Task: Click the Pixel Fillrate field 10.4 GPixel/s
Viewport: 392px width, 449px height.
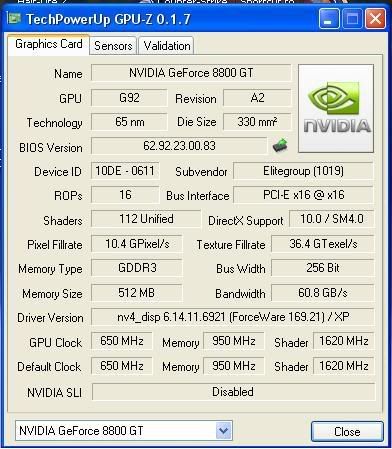Action: click(x=137, y=244)
